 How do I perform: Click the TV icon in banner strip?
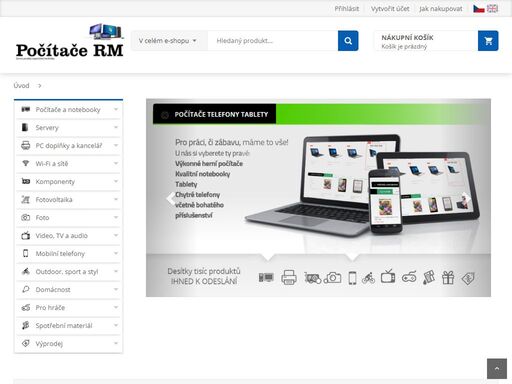[388, 276]
